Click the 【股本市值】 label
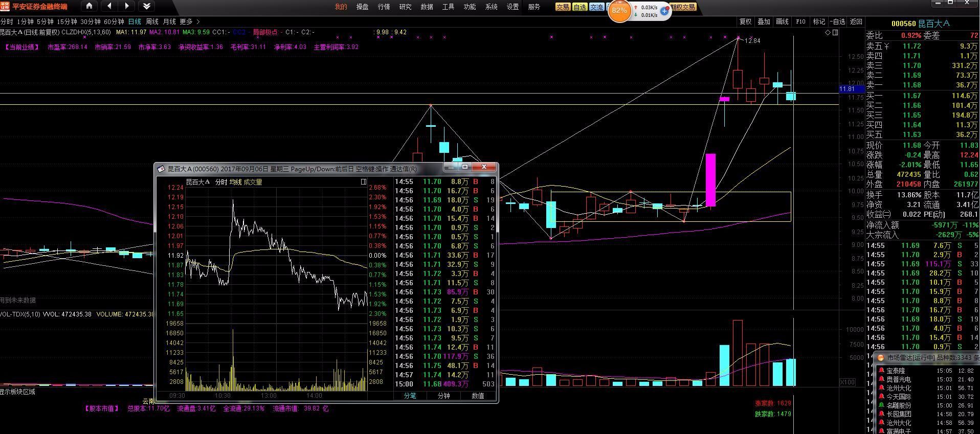Image resolution: width=980 pixels, height=434 pixels. coord(102,408)
